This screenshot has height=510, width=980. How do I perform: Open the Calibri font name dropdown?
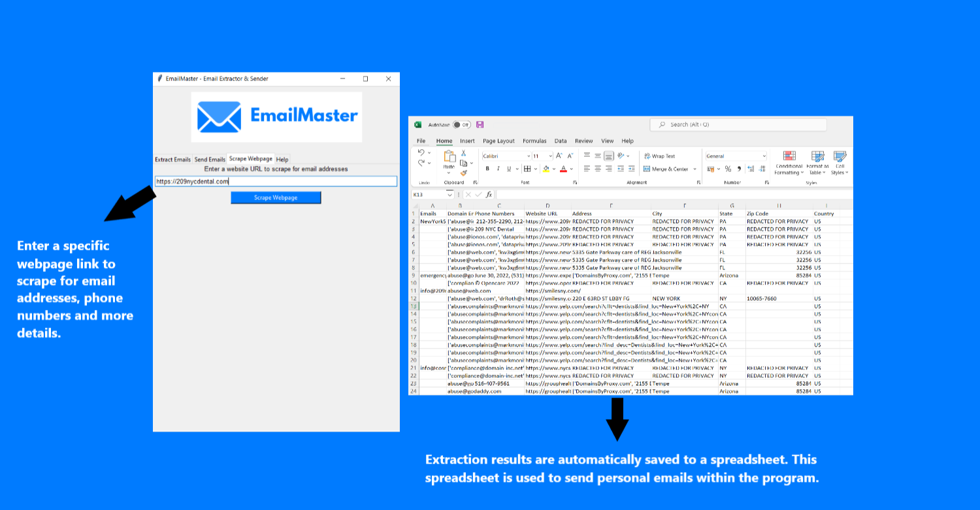[529, 156]
